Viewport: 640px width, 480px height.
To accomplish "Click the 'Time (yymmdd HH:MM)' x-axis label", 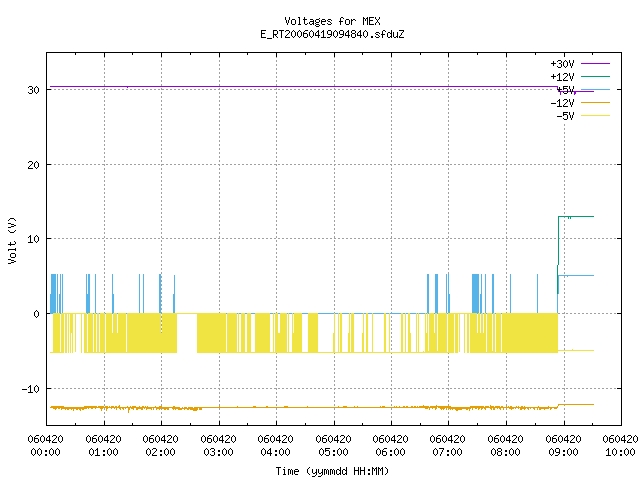I will click(x=332, y=471).
